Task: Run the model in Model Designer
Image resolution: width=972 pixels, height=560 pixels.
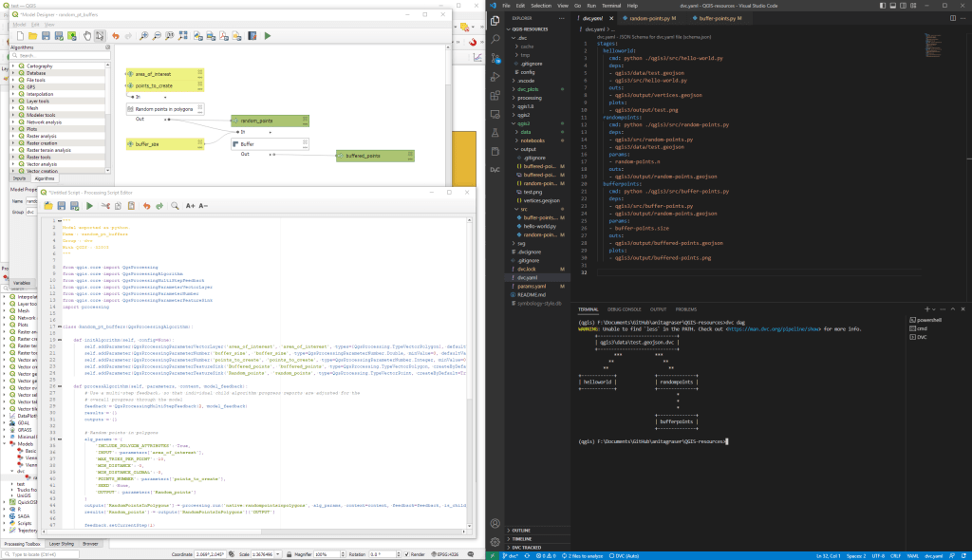Action: click(267, 36)
